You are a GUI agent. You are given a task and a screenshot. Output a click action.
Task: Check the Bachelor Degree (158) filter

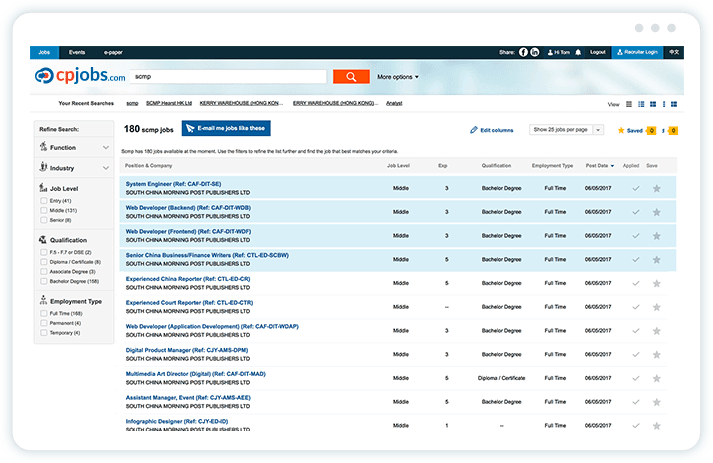pos(44,281)
